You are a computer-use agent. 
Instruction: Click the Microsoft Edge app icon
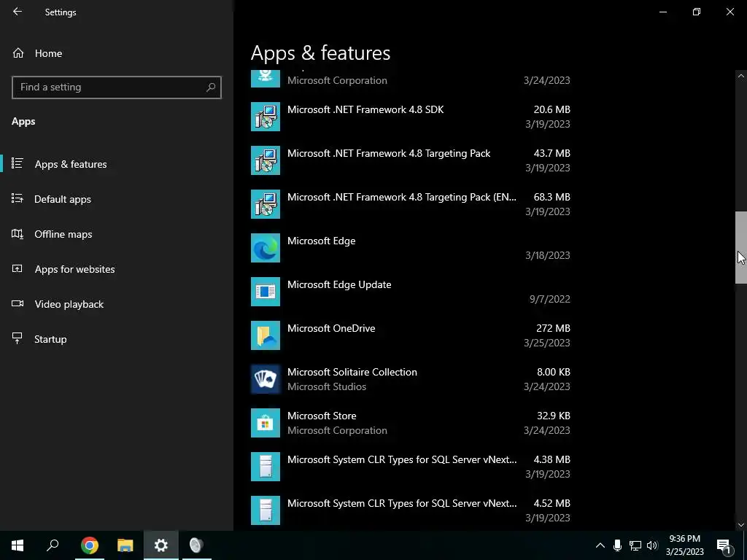[266, 248]
